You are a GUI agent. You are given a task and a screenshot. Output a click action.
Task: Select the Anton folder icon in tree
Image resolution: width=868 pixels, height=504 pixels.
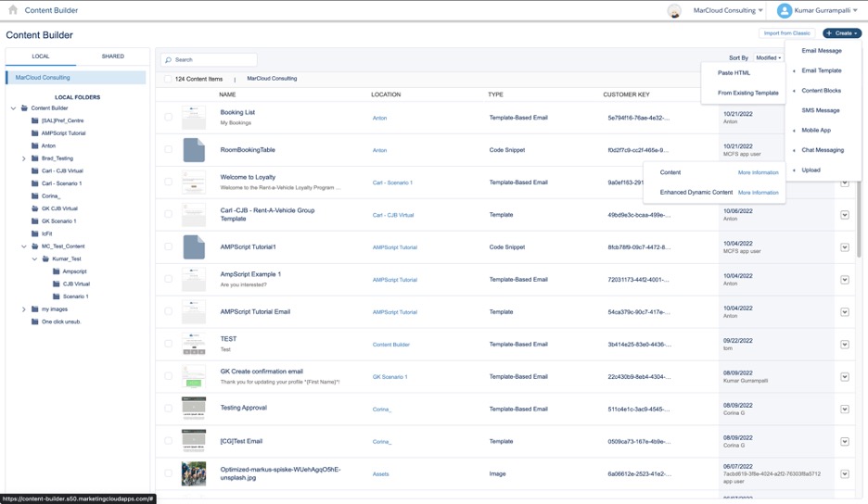click(x=35, y=146)
